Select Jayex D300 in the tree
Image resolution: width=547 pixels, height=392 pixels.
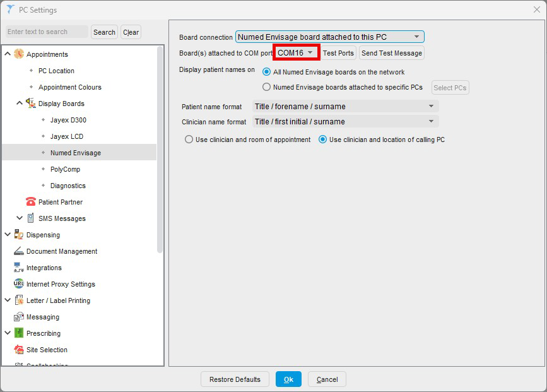[x=68, y=120]
